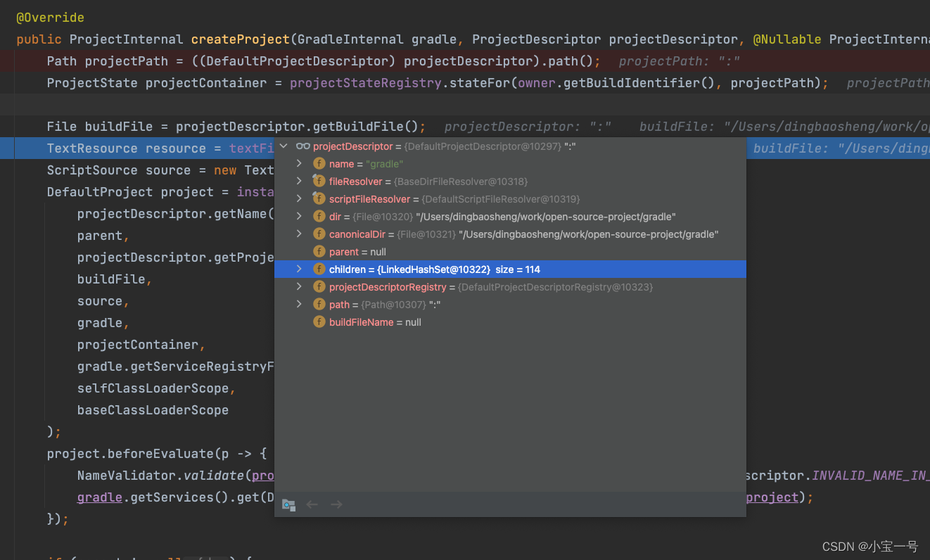The height and width of the screenshot is (560, 930).
Task: Click the NameValidator class reference
Action: tap(127, 476)
